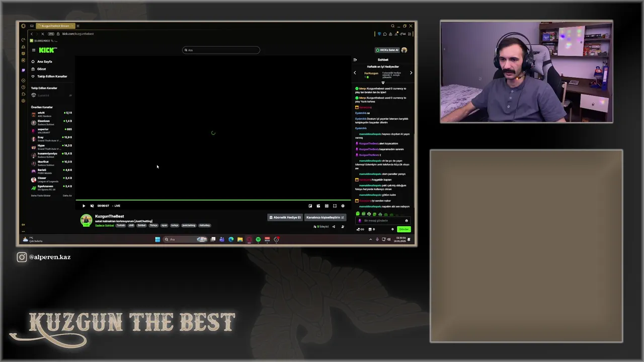Image resolution: width=644 pixels, height=362 pixels.
Task: Click KICKs Satın Al button
Action: (x=387, y=50)
